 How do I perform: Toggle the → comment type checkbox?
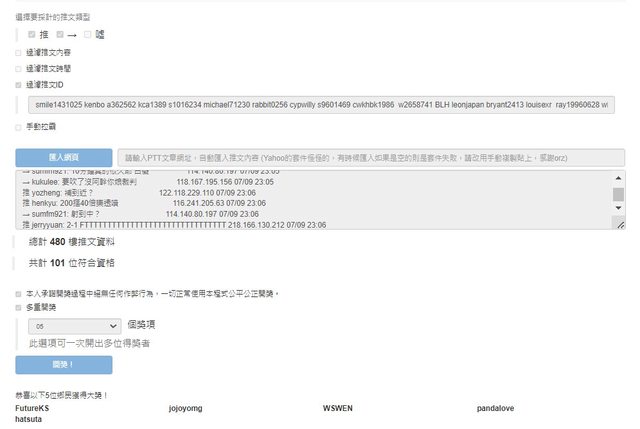[x=60, y=35]
